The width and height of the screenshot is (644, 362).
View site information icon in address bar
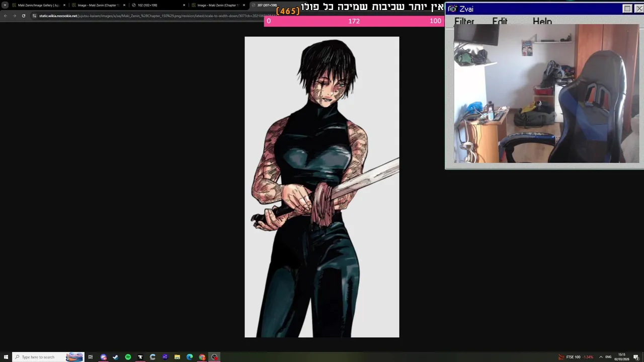[x=34, y=16]
